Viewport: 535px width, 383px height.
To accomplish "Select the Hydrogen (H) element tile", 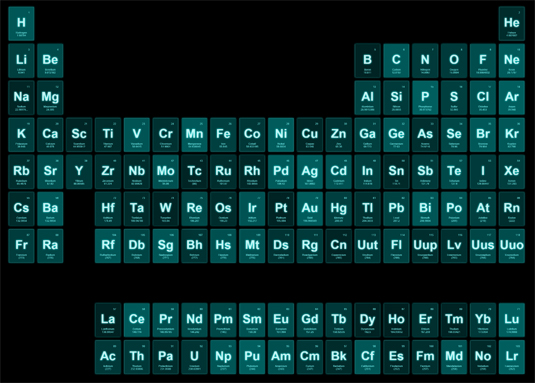I will pos(21,24).
